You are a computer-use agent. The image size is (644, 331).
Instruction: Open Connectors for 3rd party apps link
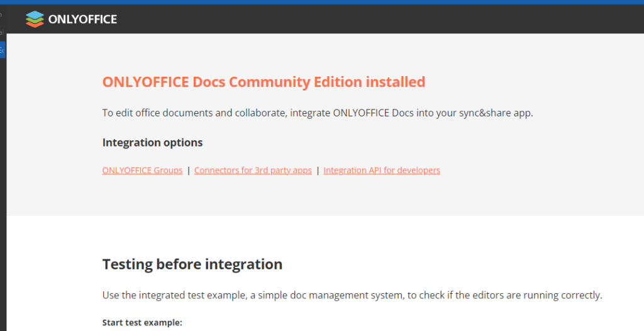click(x=253, y=171)
